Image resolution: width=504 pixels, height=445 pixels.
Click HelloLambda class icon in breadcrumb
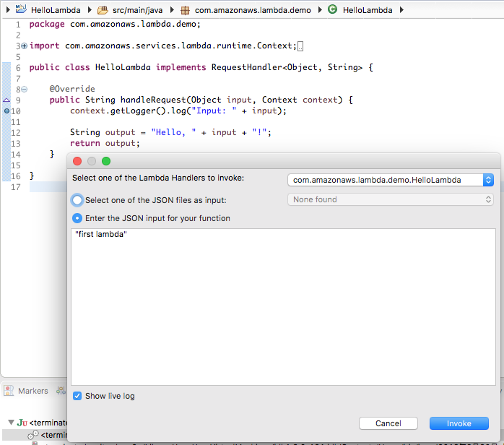pos(332,9)
